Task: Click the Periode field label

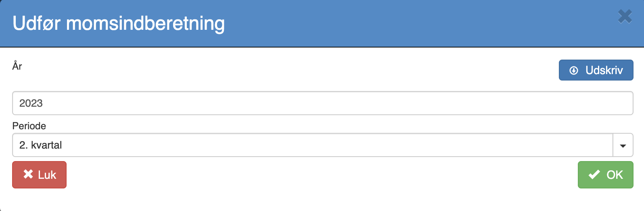Action: [x=29, y=126]
